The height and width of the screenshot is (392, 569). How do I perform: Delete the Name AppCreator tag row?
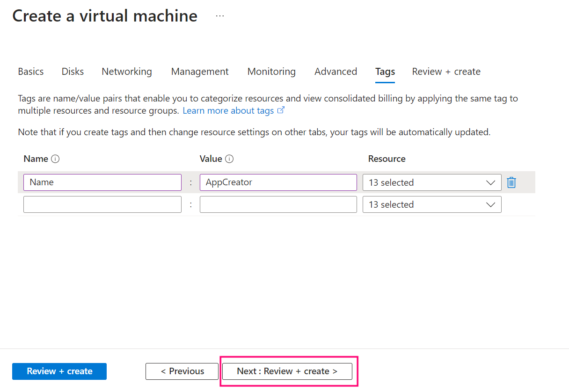tap(511, 182)
